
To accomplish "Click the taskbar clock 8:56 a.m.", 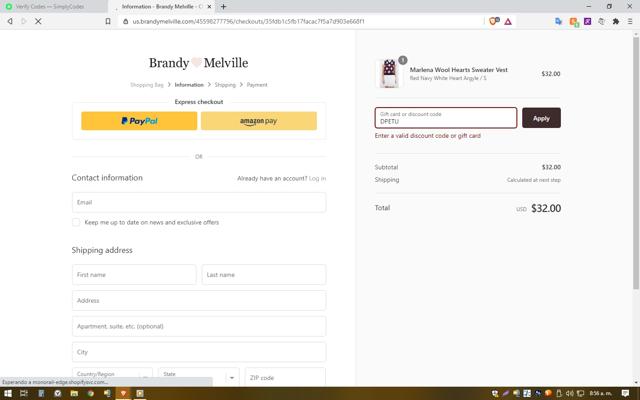I will (600, 393).
